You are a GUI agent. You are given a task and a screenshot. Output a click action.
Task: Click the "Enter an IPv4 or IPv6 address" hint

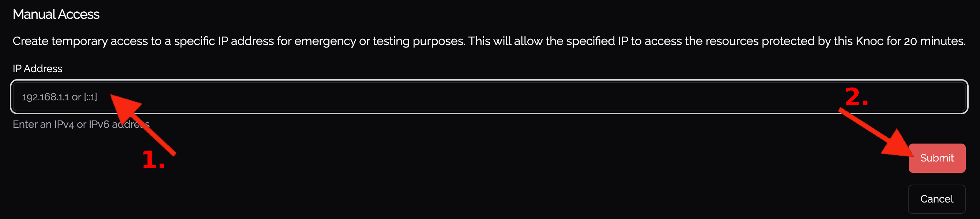(x=81, y=125)
